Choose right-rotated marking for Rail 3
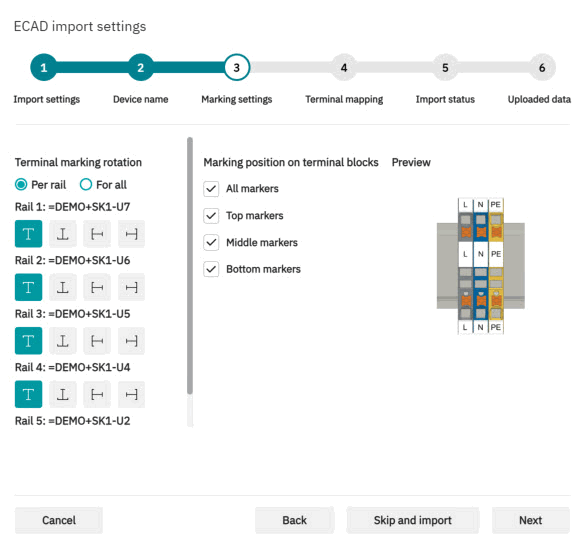Screen dimensions: 586x549 pyautogui.click(x=132, y=341)
